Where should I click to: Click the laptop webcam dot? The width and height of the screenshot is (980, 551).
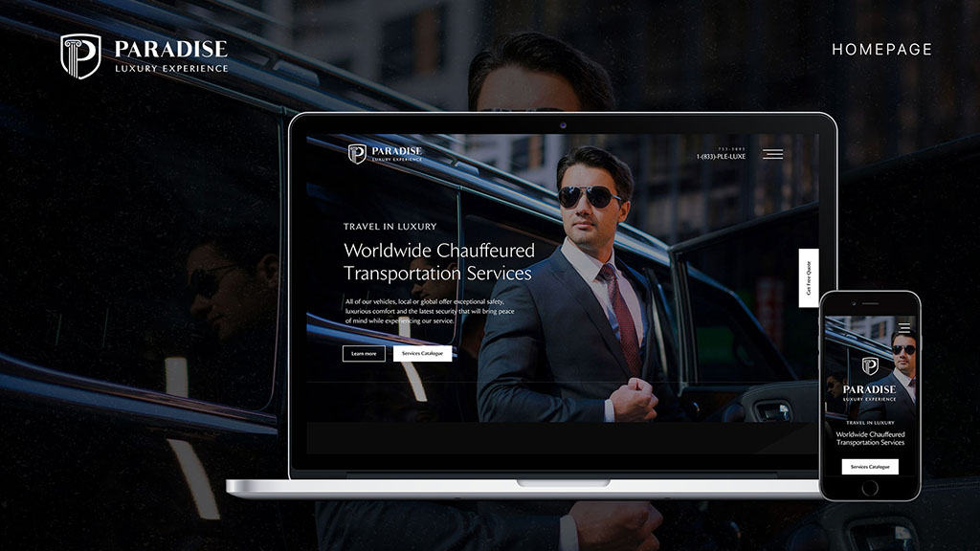tap(562, 124)
